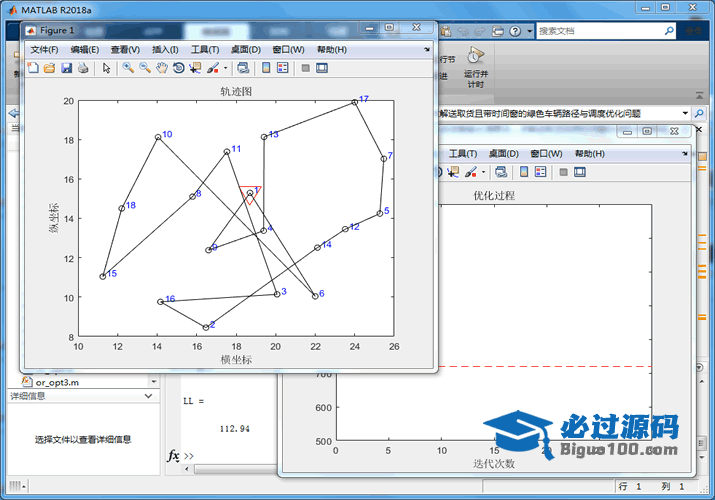This screenshot has width=715, height=500.
Task: Collapse the 详细信息 details panel
Action: [x=148, y=396]
